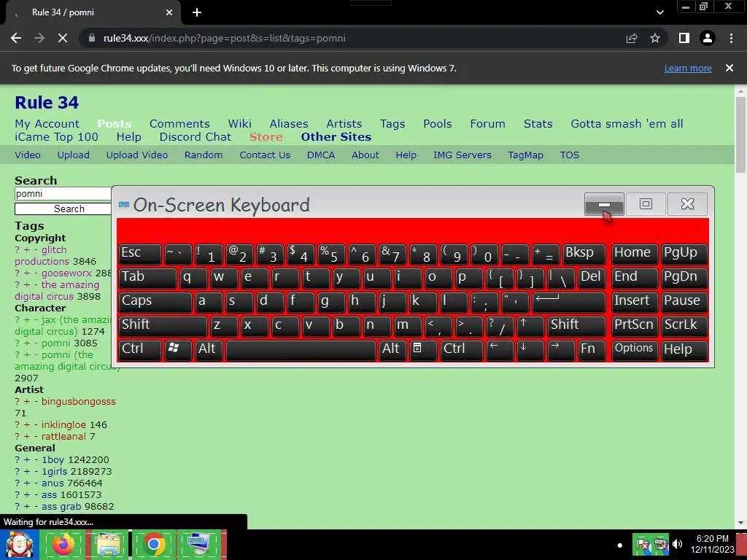Toggle the Chrome side panel icon
Screen dimensions: 747x560
click(x=684, y=38)
